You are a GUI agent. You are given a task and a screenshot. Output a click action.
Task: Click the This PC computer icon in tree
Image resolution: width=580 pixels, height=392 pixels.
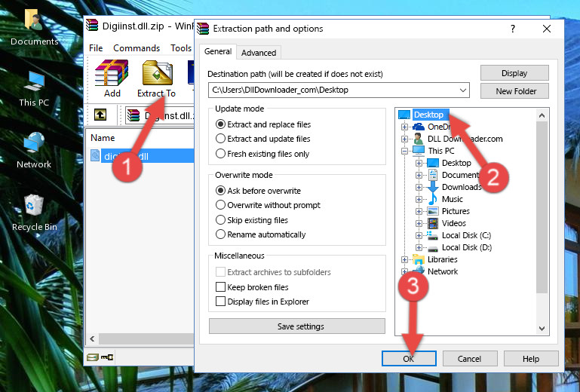419,151
